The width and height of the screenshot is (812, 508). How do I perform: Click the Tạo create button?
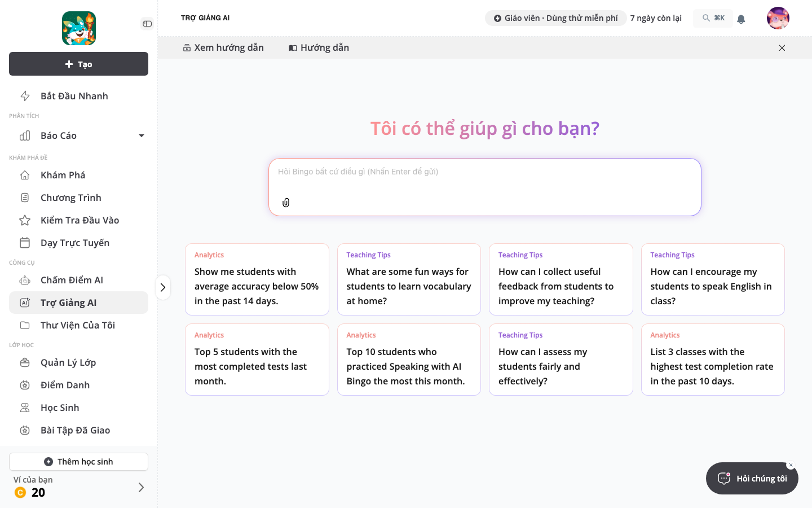pyautogui.click(x=78, y=64)
